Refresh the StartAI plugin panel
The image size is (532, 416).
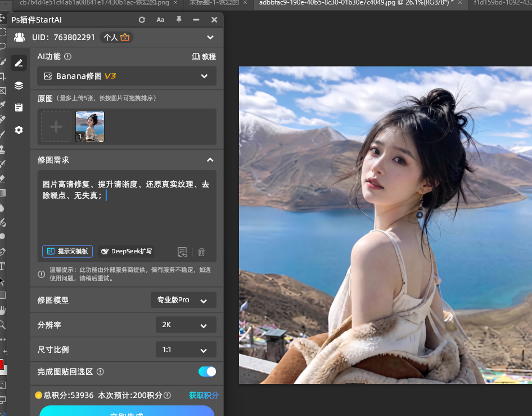142,20
